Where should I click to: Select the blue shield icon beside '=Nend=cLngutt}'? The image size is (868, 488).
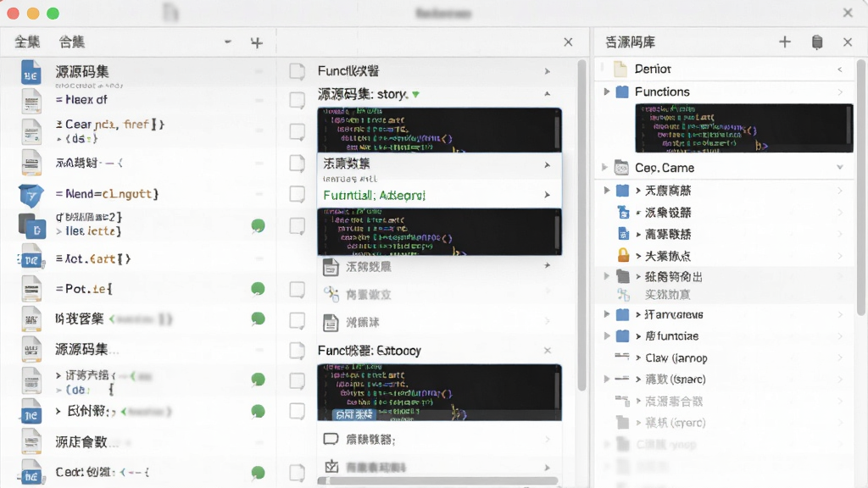pyautogui.click(x=31, y=196)
